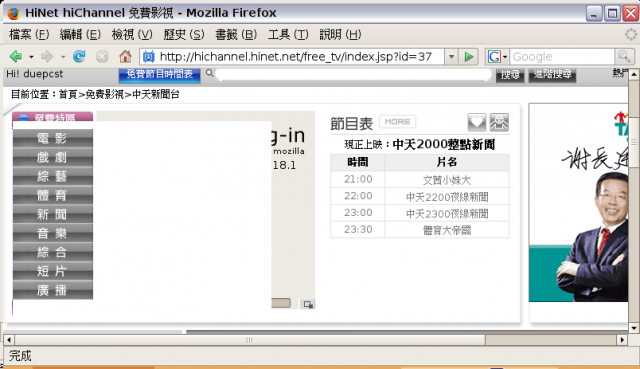Click the 免費特區 sidebar header
Viewport: 640px width, 369px height.
click(53, 117)
